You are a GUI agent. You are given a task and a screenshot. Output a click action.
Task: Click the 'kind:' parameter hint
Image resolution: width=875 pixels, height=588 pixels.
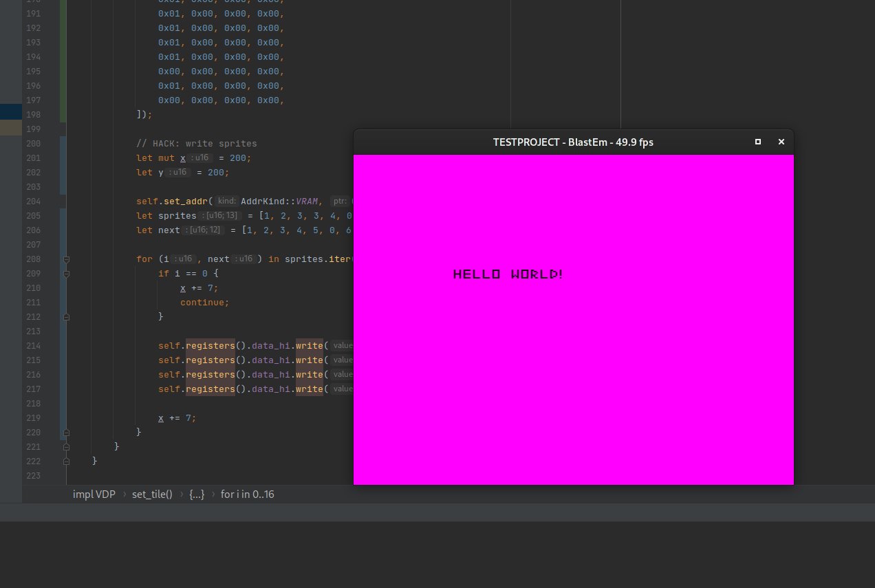226,202
